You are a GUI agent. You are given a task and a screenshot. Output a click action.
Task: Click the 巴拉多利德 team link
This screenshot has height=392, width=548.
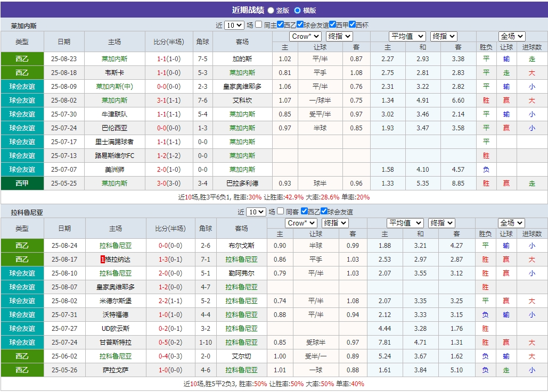[241, 183]
